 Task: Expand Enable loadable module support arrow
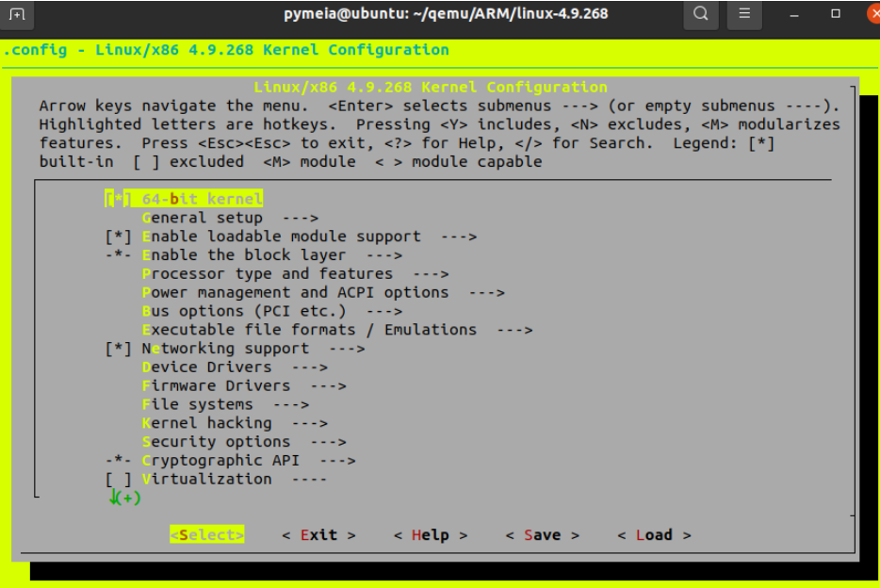pos(459,237)
